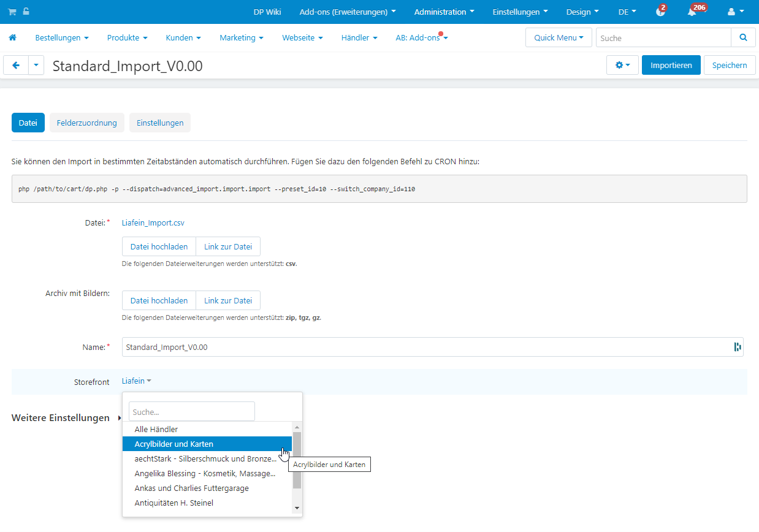
Task: Click the icon inside the Name field
Action: pos(738,347)
